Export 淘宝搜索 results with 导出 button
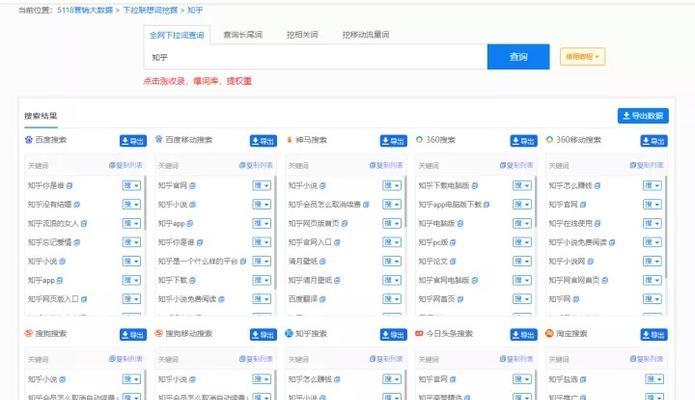The height and width of the screenshot is (400, 695). [654, 335]
